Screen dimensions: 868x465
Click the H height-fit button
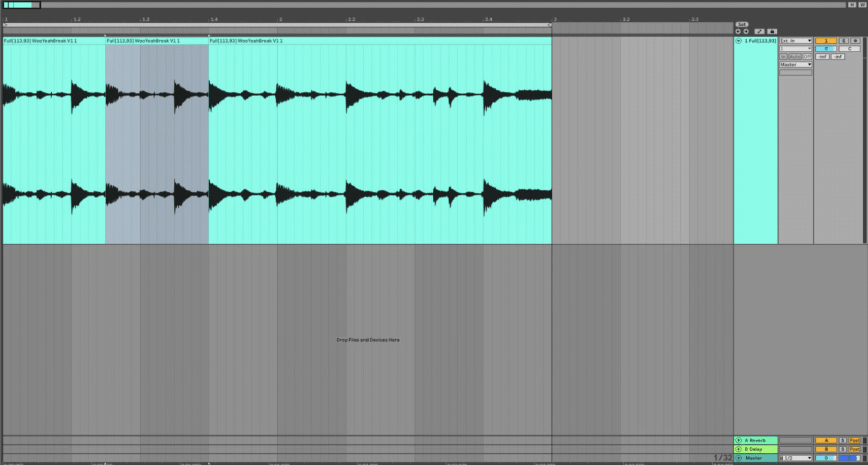coord(852,5)
